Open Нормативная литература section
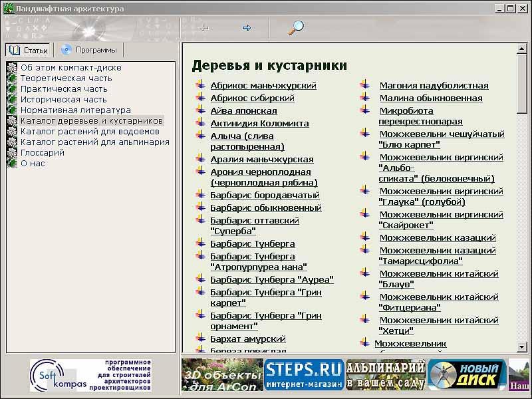This screenshot has height=399, width=532. (75, 110)
